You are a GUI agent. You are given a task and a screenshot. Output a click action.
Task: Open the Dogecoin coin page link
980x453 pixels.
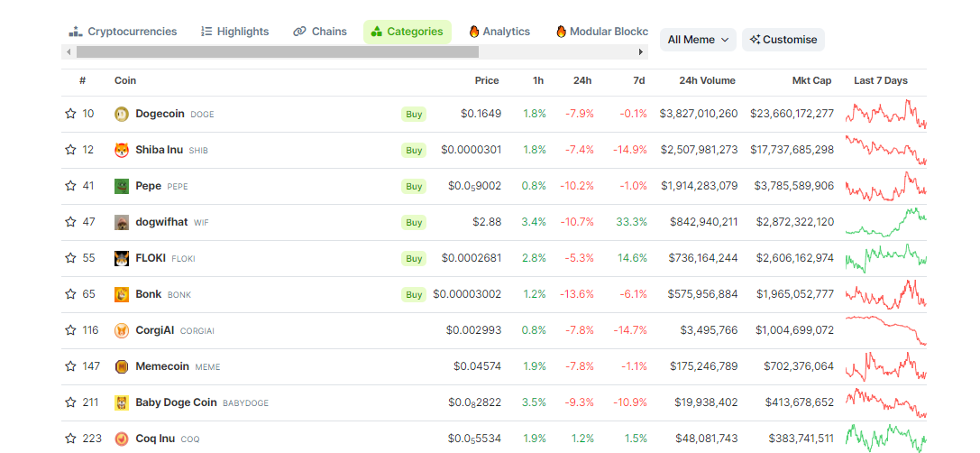174,114
